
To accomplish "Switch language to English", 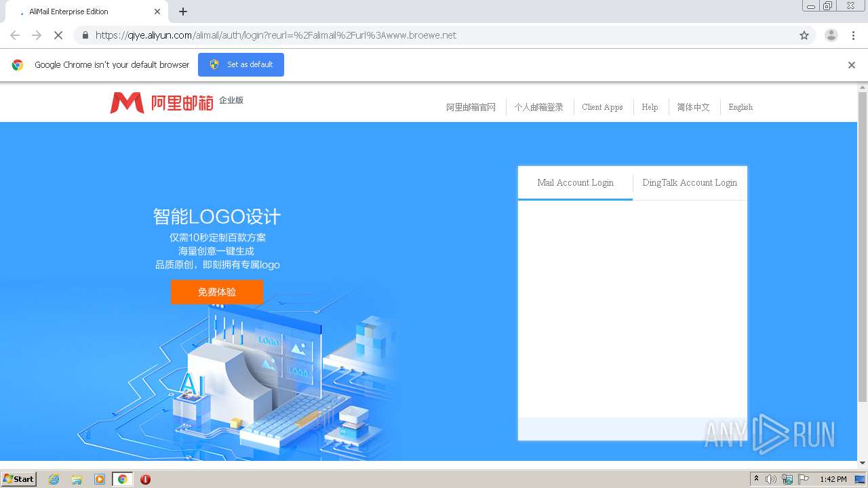I will point(741,107).
